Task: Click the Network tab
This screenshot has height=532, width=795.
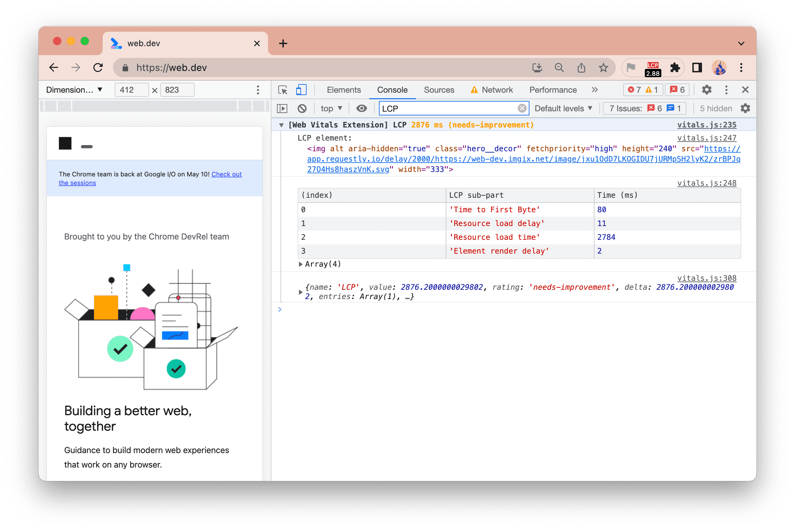Action: click(x=497, y=90)
